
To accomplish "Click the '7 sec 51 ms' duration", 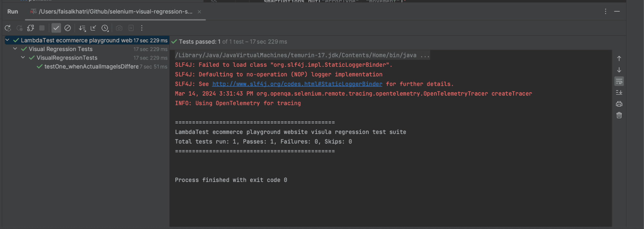I will coord(153,67).
